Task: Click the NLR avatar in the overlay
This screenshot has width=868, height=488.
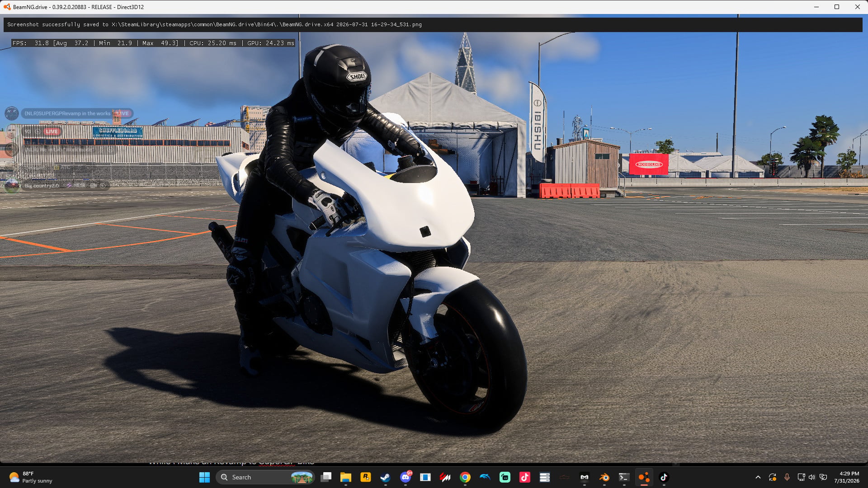Action: click(12, 113)
